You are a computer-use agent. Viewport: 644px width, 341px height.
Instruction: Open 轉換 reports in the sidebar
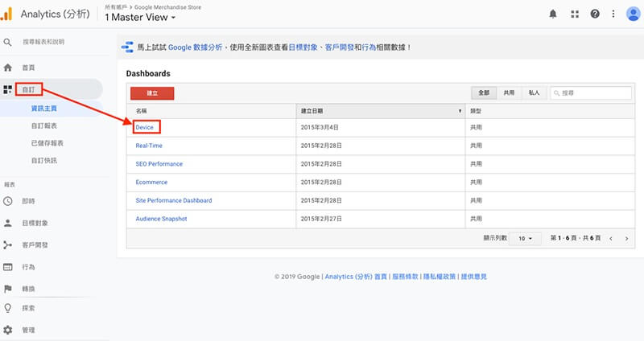point(28,289)
